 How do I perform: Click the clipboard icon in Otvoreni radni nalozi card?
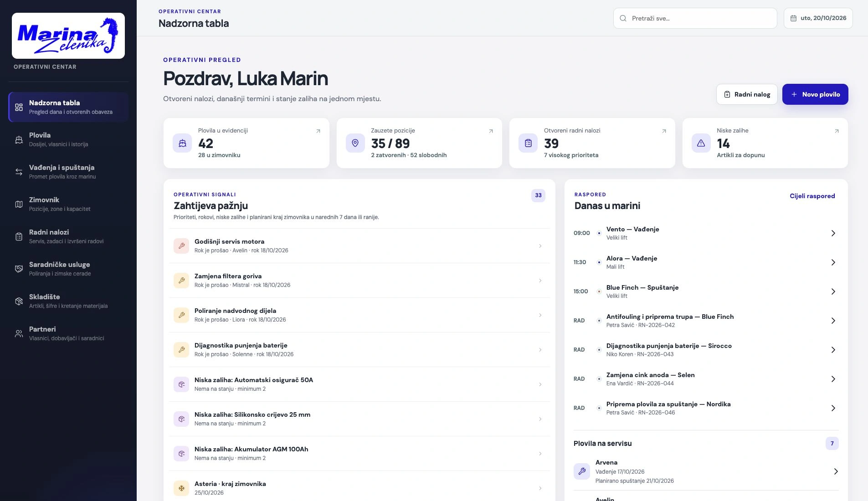[x=528, y=143]
